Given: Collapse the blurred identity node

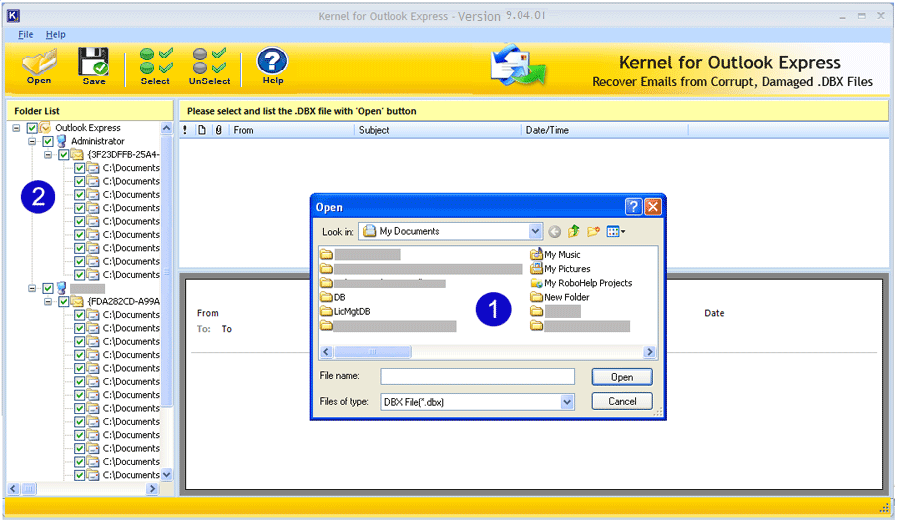Looking at the screenshot, I should (x=32, y=288).
